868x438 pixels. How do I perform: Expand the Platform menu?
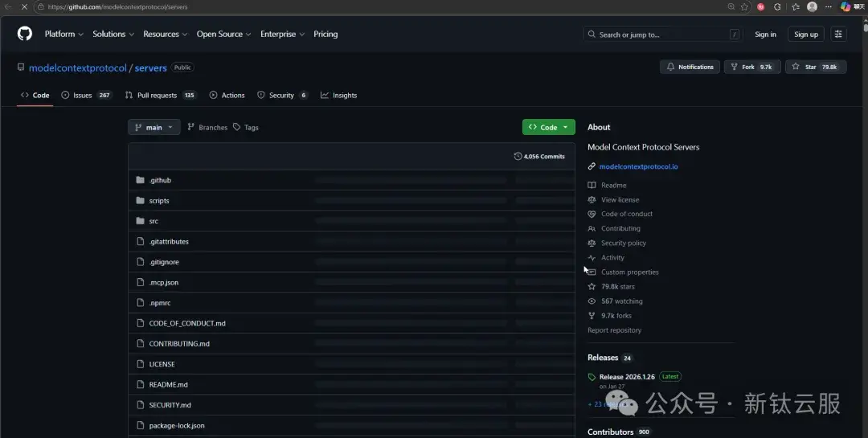click(x=63, y=34)
